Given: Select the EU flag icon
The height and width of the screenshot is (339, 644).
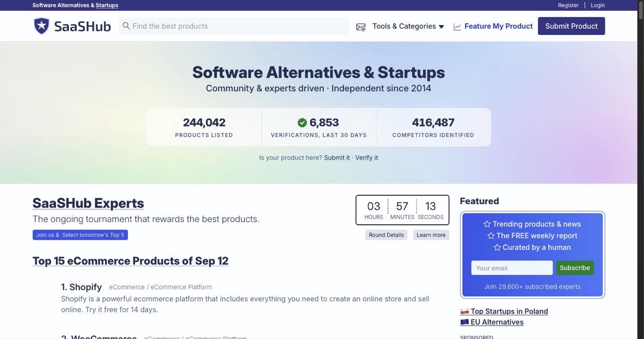Looking at the screenshot, I should coord(464,322).
